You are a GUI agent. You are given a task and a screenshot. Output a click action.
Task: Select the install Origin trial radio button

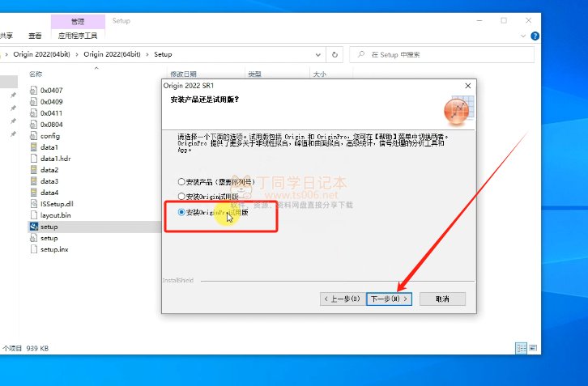pos(181,197)
